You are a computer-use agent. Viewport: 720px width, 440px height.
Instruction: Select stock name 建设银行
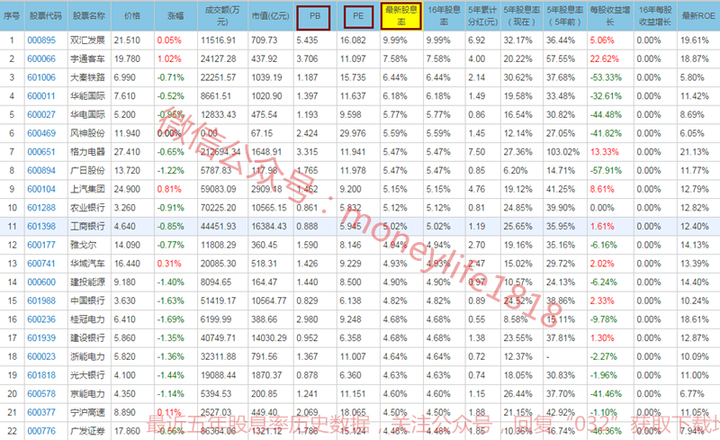coord(88,338)
